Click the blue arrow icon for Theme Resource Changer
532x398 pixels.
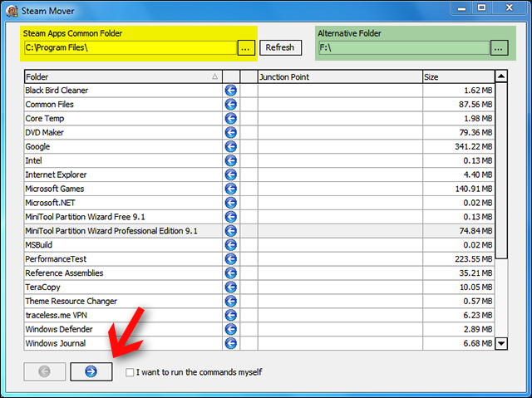click(231, 301)
